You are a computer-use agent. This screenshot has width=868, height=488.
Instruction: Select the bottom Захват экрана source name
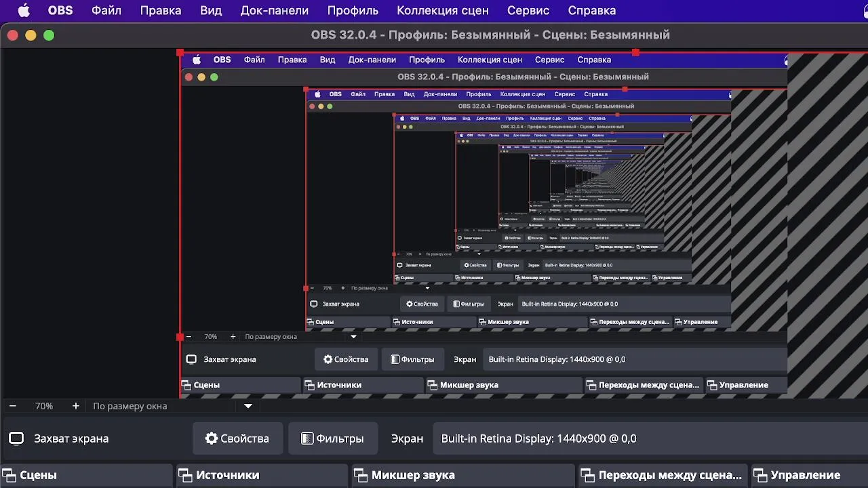71,439
